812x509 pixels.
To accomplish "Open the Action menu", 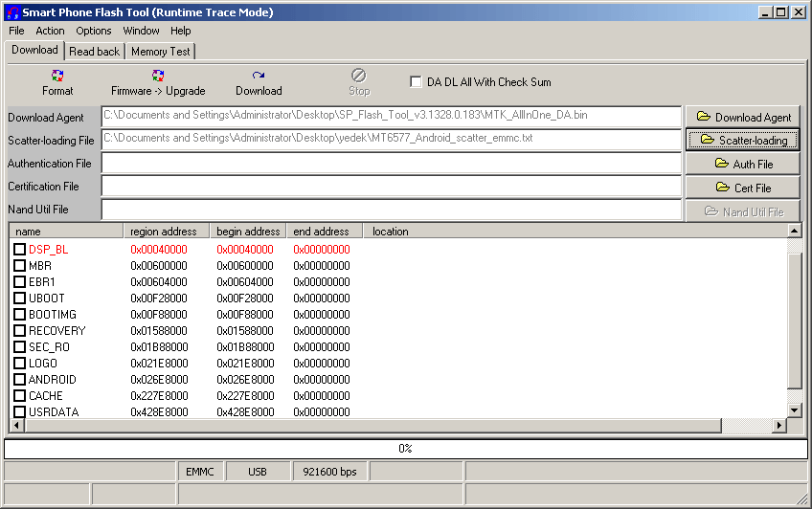I will coord(51,31).
